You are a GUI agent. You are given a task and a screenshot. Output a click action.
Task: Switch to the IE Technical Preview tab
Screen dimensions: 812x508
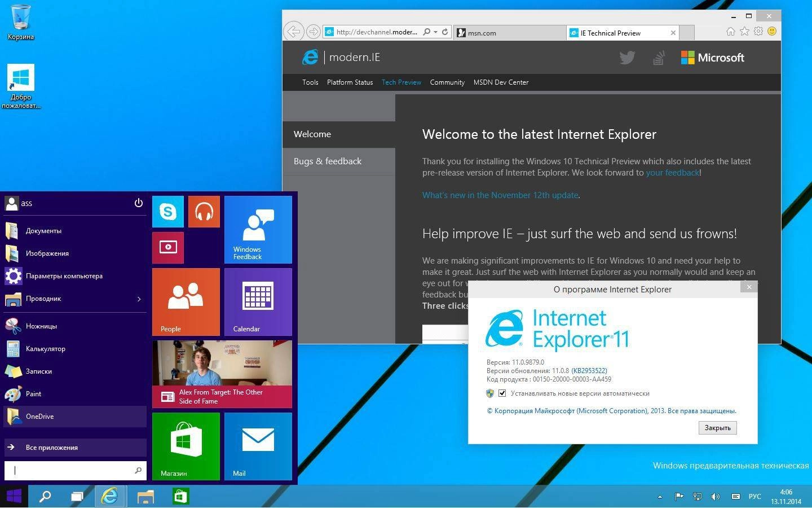coord(623,33)
